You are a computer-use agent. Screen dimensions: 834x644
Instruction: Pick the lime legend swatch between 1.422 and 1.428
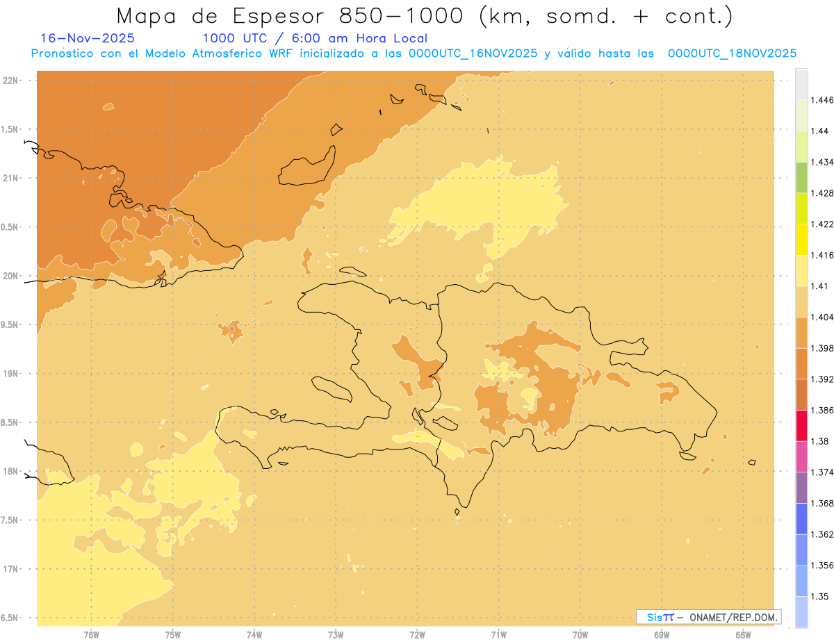801,208
